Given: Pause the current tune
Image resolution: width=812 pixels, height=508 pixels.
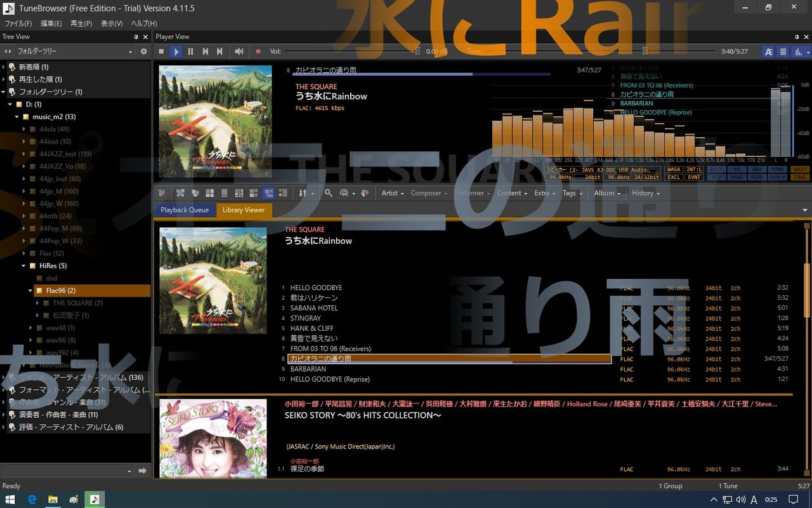Looking at the screenshot, I should point(190,51).
